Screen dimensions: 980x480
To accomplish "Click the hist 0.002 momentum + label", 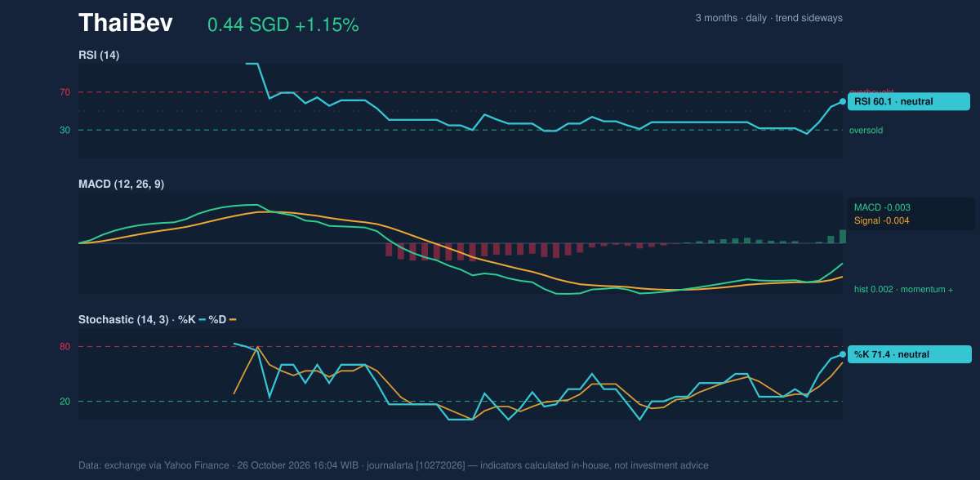I will point(903,289).
